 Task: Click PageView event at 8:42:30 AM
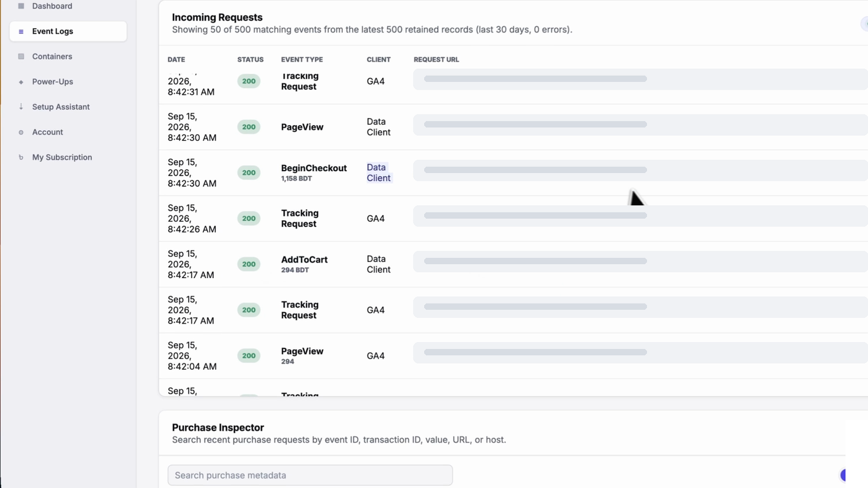(x=302, y=127)
